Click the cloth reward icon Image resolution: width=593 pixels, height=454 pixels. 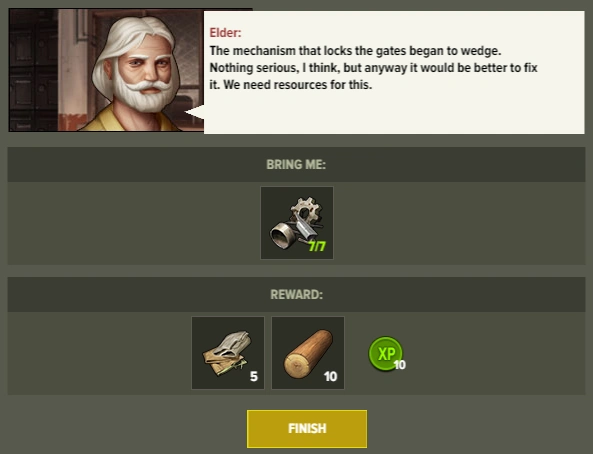coord(228,353)
